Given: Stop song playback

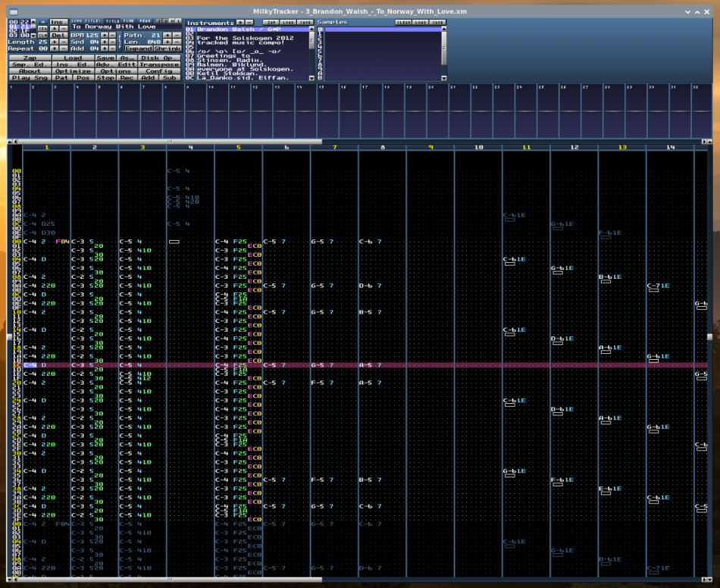Looking at the screenshot, I should (x=105, y=77).
